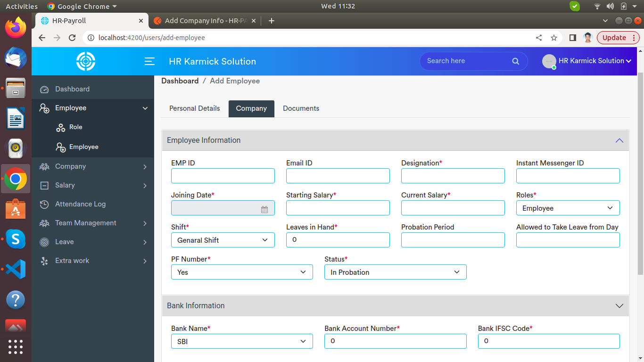Click the Chrome share page icon
The image size is (644, 362).
coord(539,38)
